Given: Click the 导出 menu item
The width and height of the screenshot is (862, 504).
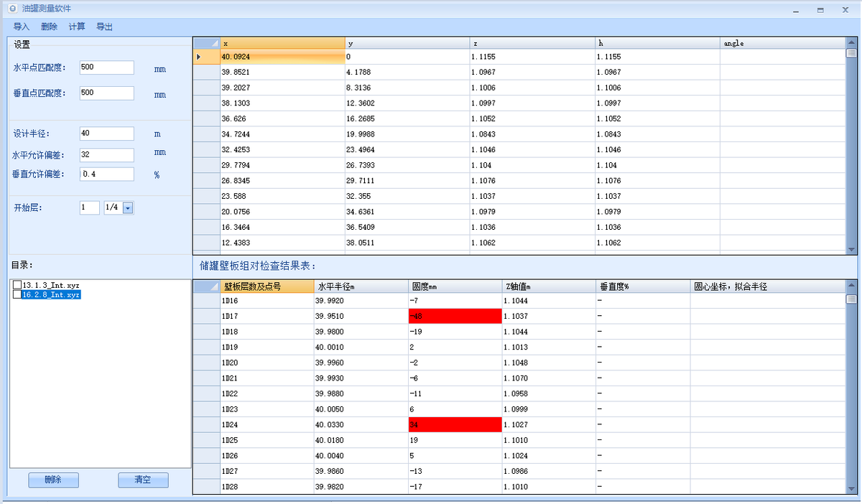Looking at the screenshot, I should click(x=104, y=27).
